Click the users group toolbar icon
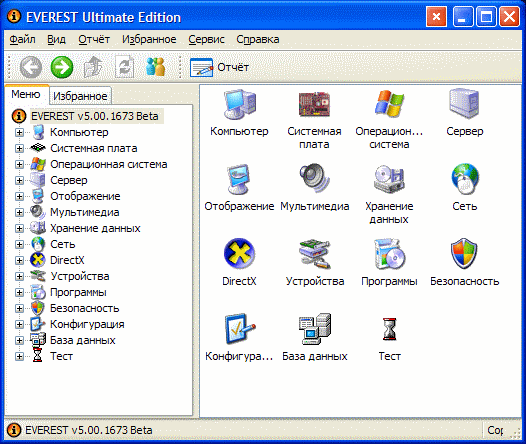The image size is (526, 444). point(155,66)
